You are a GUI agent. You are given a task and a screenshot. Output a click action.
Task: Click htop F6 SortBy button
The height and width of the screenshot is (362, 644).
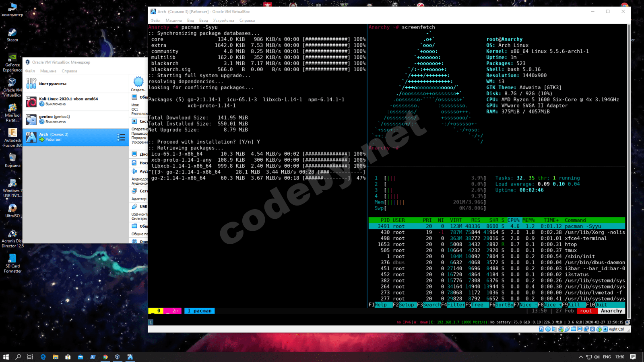click(x=501, y=305)
